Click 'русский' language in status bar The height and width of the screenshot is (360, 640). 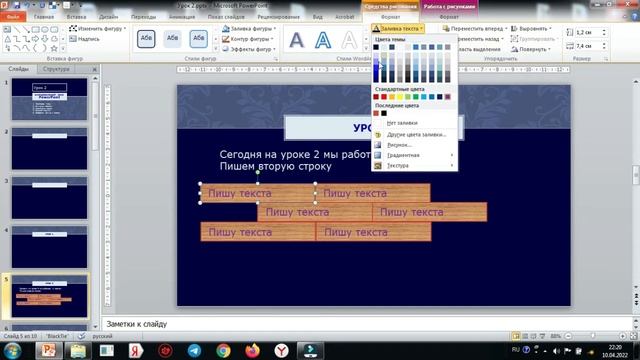[x=102, y=336]
